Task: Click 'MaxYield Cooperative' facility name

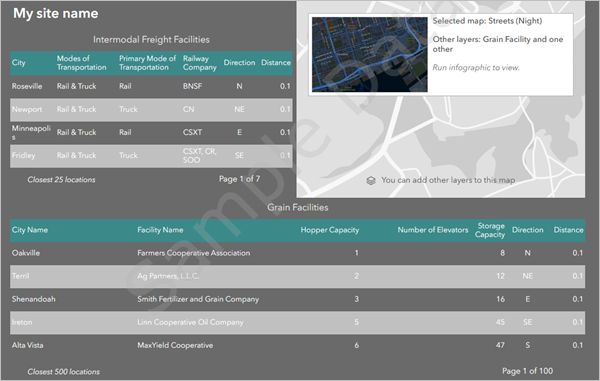Action: pyautogui.click(x=175, y=345)
